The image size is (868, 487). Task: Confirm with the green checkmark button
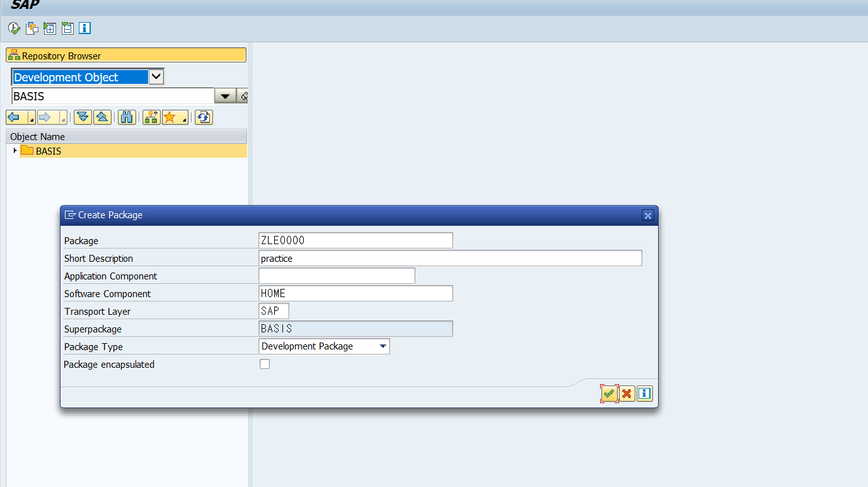pyautogui.click(x=609, y=394)
